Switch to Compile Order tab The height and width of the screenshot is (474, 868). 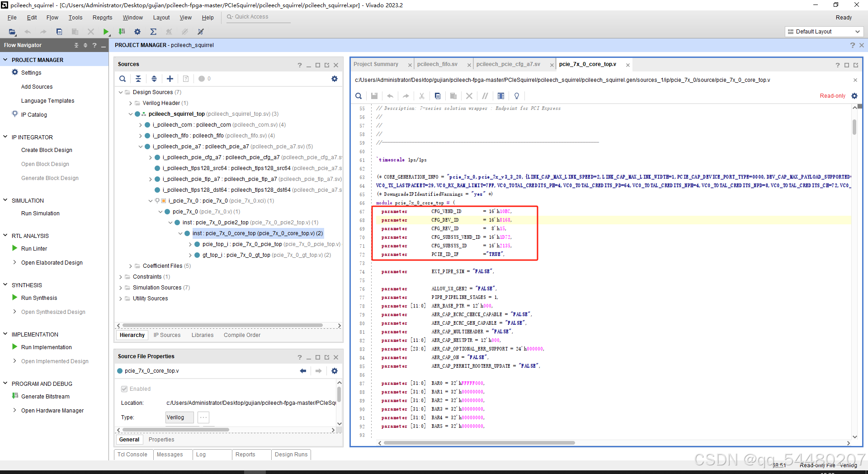242,335
